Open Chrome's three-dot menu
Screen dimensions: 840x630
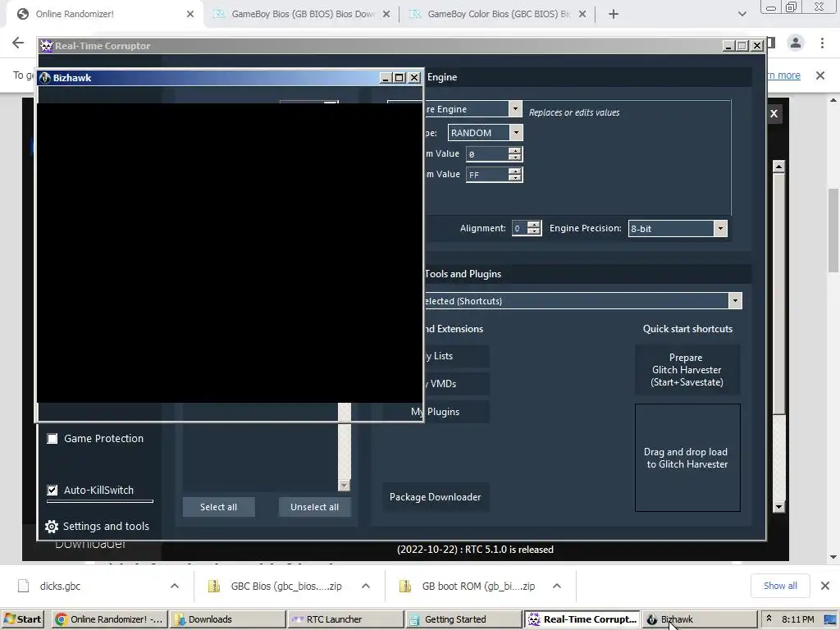point(822,43)
